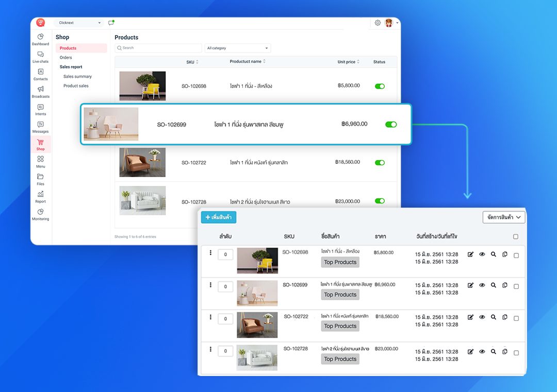Select Orders in Shop menu
Viewport: 557px width, 392px height.
point(66,58)
